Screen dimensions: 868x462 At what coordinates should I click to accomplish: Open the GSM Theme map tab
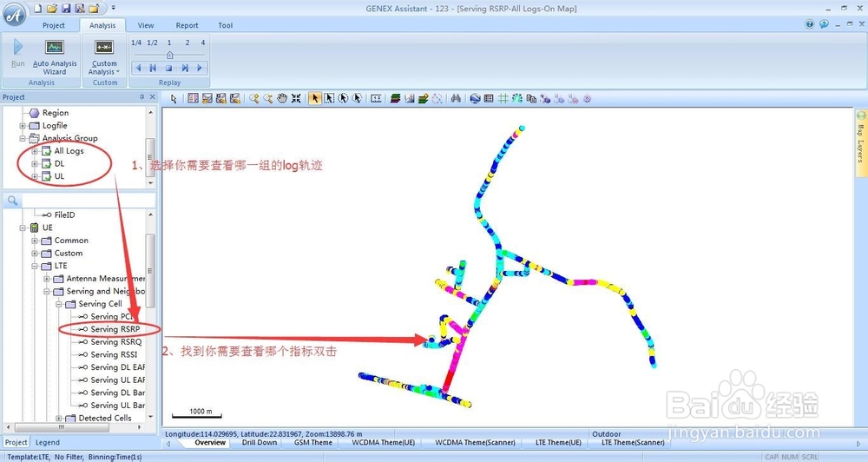(313, 443)
